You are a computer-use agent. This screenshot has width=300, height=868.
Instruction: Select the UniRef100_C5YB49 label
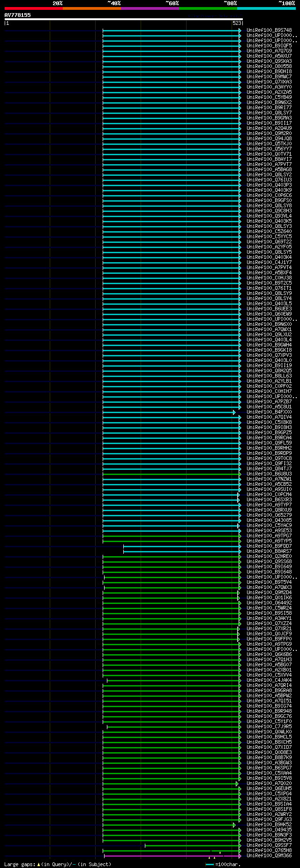pos(269,98)
